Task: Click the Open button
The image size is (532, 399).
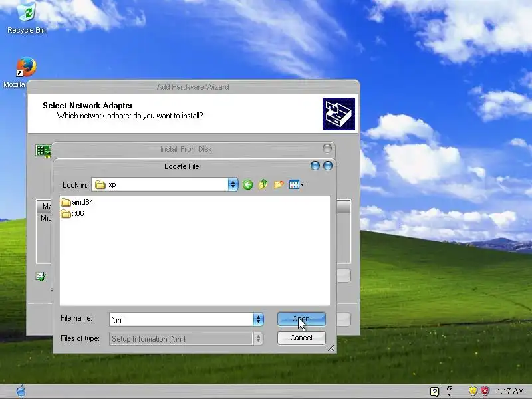Action: pyautogui.click(x=301, y=319)
